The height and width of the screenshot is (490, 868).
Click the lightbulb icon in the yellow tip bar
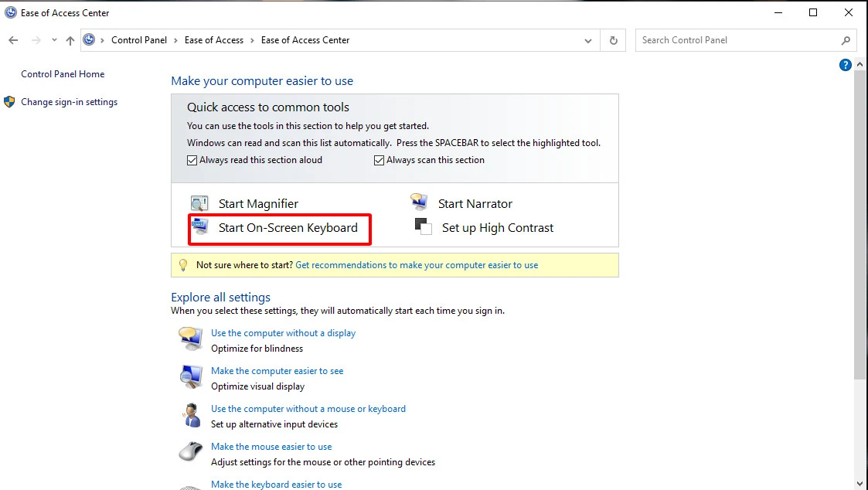pyautogui.click(x=183, y=264)
